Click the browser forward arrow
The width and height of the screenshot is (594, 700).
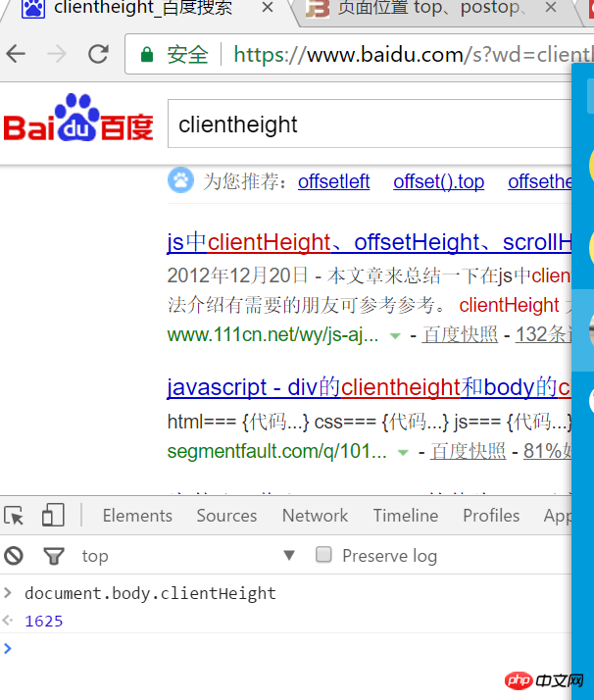coord(57,54)
